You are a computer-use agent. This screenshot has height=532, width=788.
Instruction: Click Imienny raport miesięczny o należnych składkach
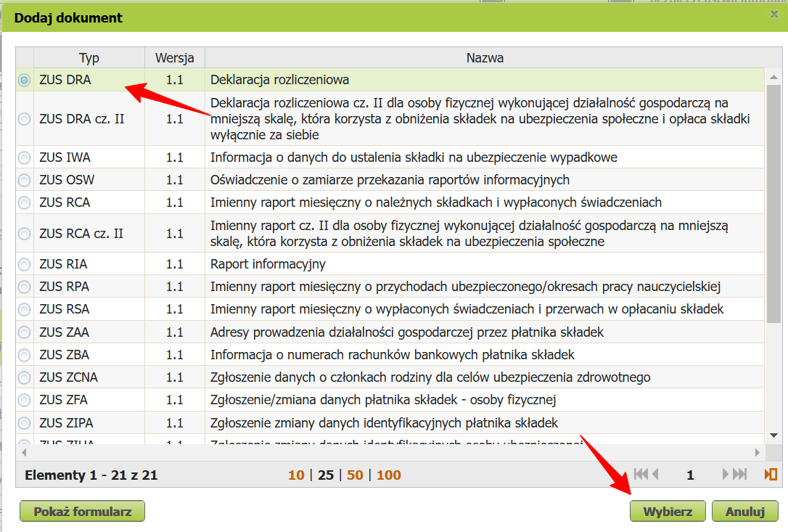435,202
